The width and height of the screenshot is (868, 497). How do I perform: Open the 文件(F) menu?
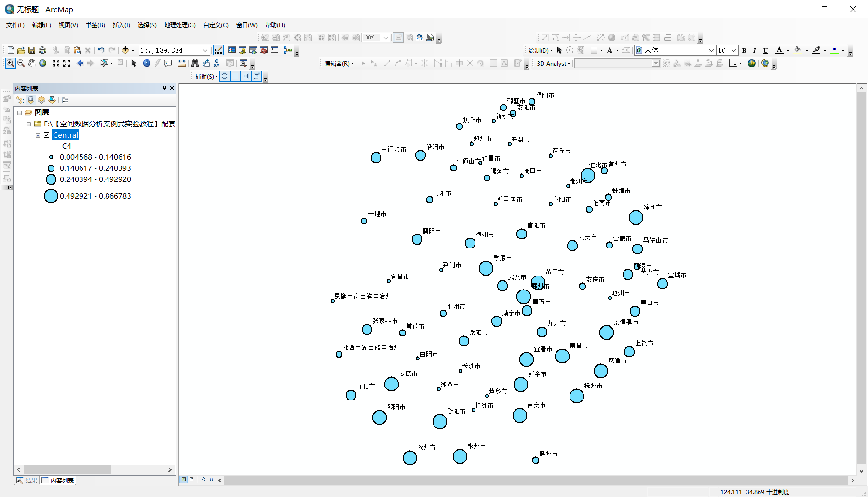point(15,25)
